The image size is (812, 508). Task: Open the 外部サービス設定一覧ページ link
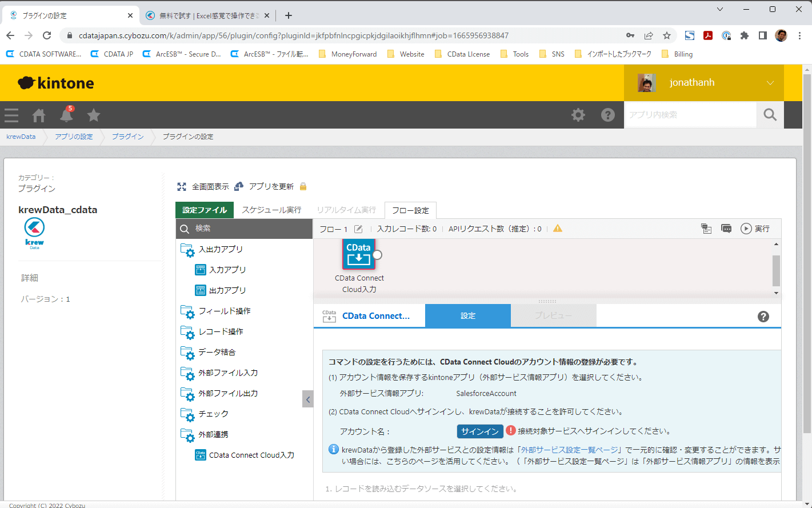[x=569, y=450]
